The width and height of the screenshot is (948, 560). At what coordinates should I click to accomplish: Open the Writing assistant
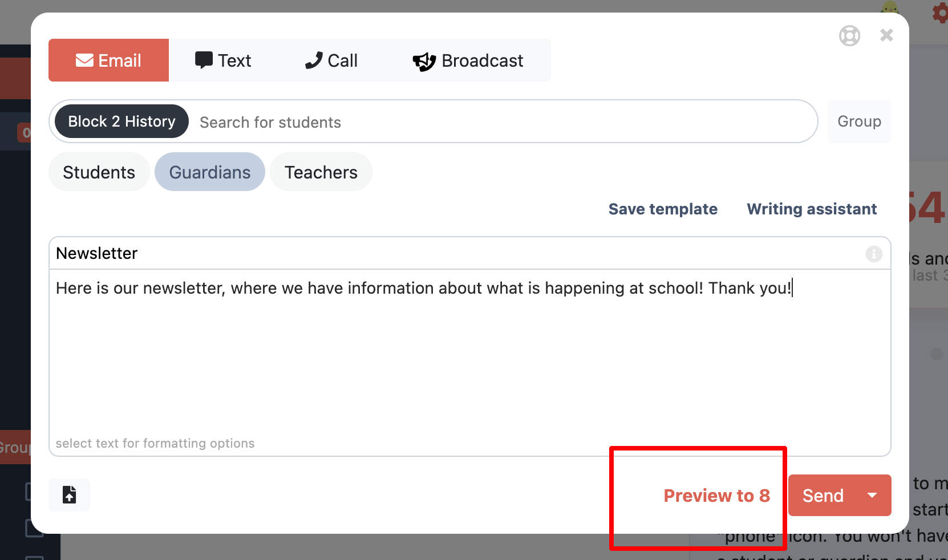[811, 209]
